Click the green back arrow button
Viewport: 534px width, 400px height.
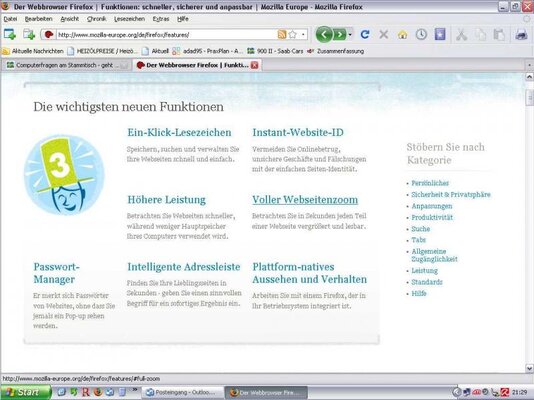324,34
